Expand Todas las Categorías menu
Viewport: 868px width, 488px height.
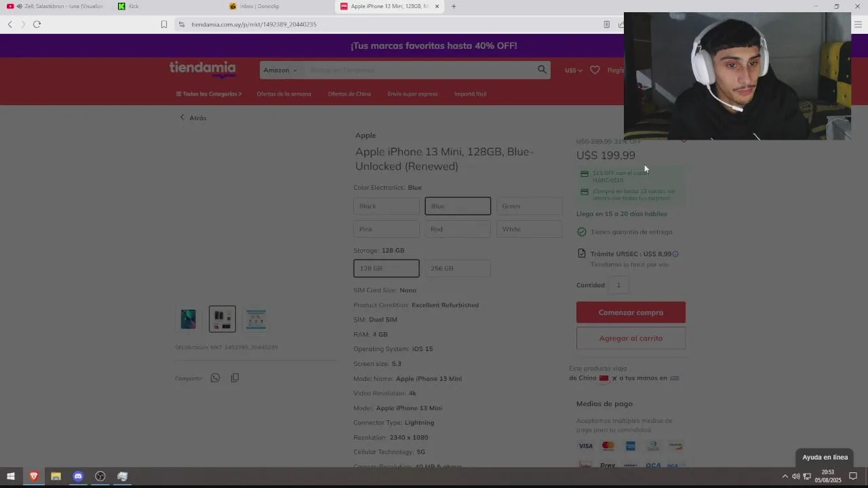pos(209,94)
